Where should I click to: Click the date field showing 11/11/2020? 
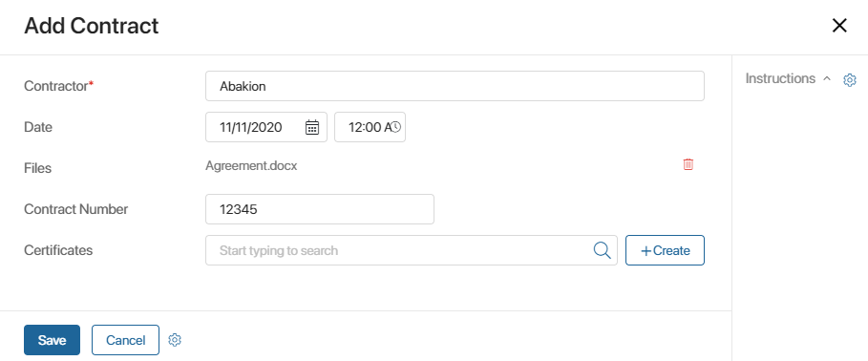(266, 127)
